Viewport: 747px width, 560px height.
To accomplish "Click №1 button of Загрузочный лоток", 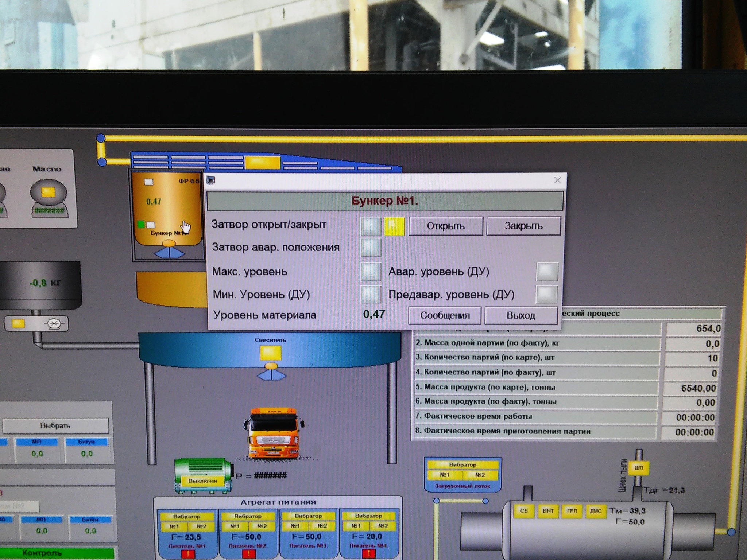I will (445, 475).
